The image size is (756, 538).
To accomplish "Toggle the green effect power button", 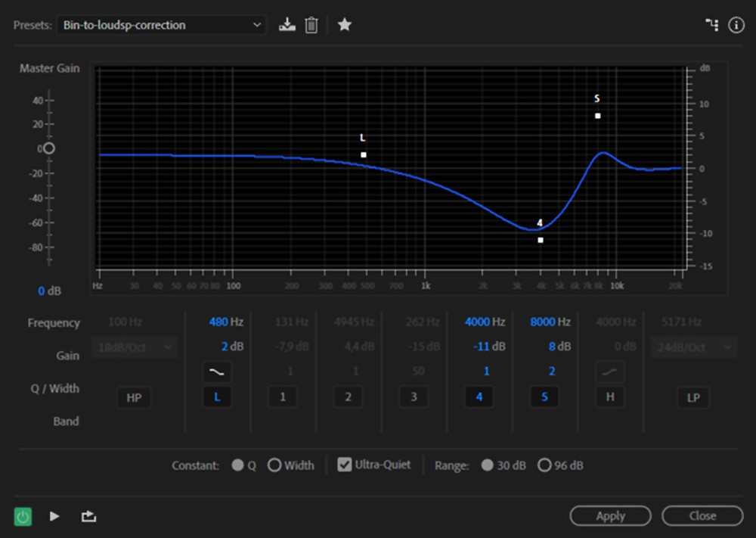I will coord(23,516).
